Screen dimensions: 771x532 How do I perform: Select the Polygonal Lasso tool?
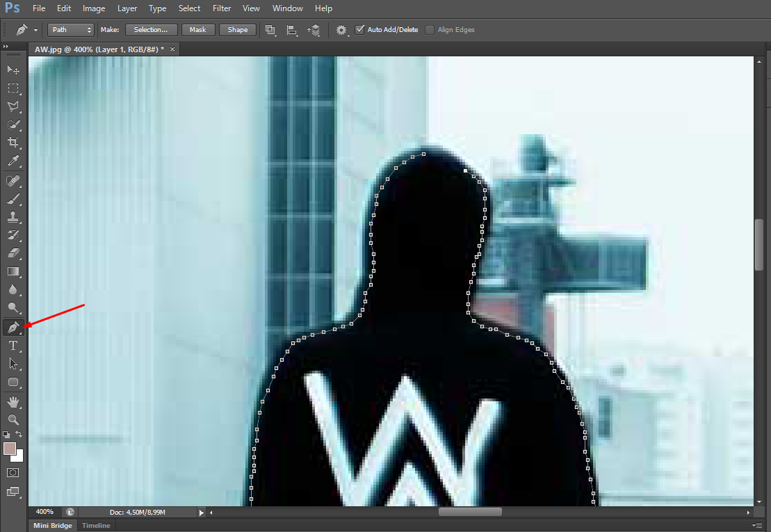(x=13, y=106)
